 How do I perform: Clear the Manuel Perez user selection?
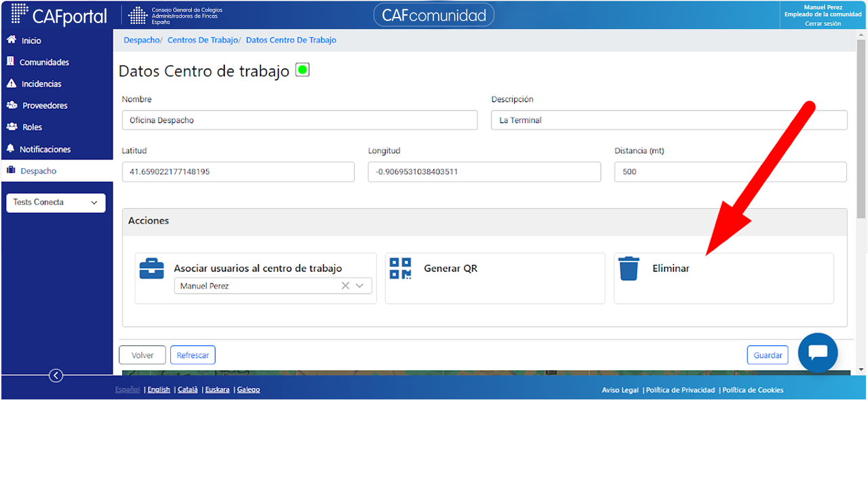[345, 286]
